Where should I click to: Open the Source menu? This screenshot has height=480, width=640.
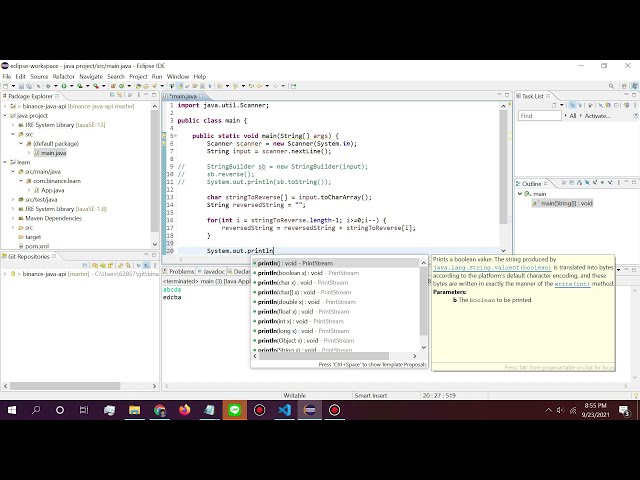39,76
